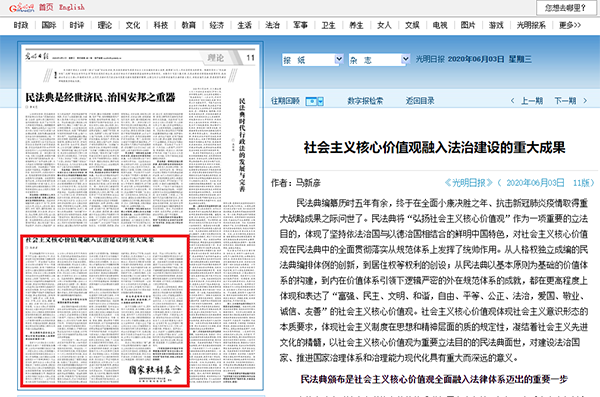Open the 图片 navigation item
This screenshot has width=600, height=397.
pos(468,25)
